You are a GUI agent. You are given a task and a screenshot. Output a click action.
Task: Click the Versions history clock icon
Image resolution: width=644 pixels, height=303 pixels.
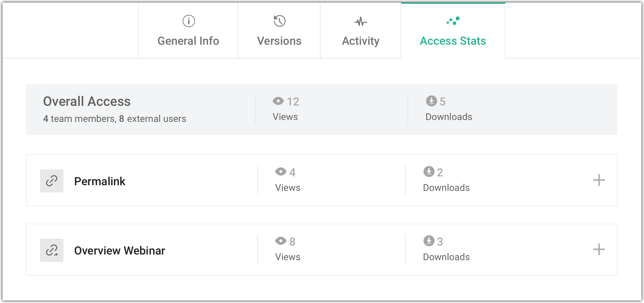click(x=279, y=21)
